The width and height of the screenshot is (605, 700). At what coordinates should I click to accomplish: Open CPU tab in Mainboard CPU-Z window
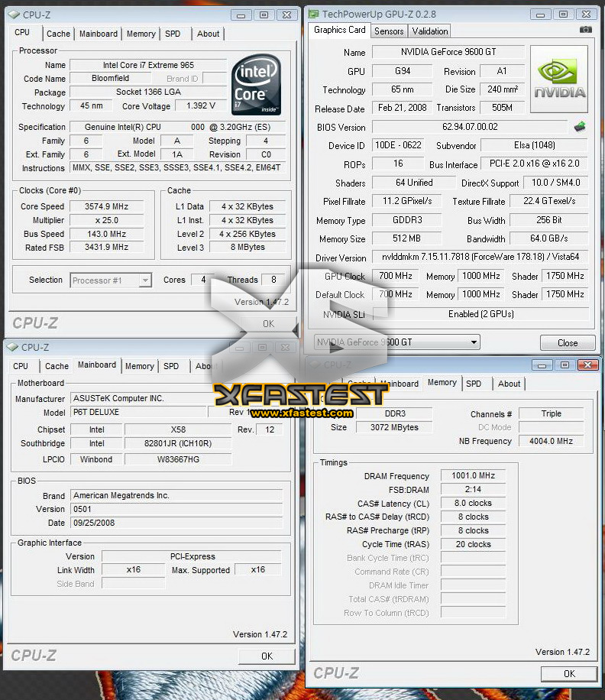[21, 366]
